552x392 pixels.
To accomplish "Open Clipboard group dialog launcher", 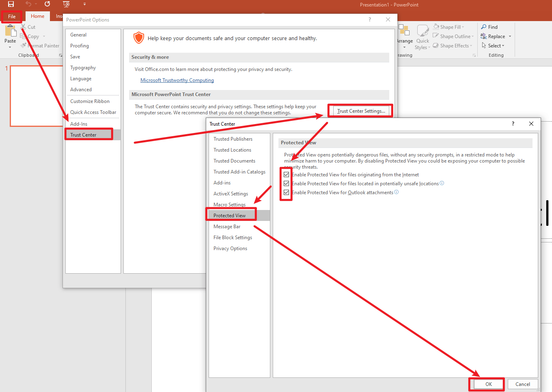I will click(60, 56).
